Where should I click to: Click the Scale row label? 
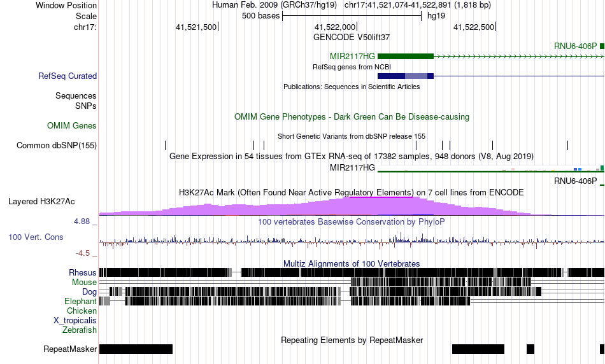click(86, 16)
